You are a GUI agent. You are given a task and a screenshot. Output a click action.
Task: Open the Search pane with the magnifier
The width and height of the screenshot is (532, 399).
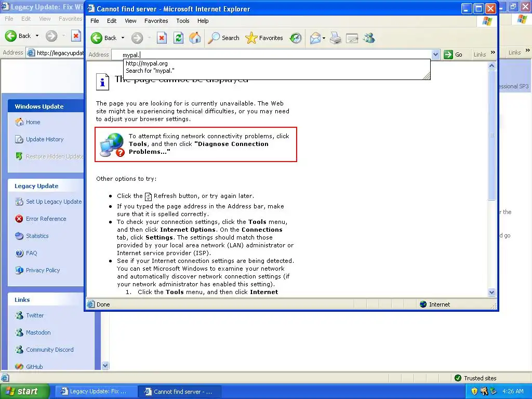tap(223, 38)
